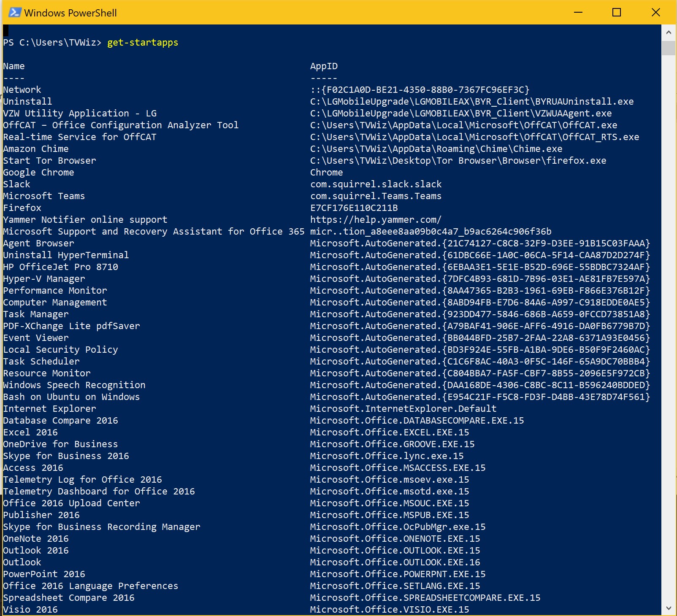Image resolution: width=677 pixels, height=616 pixels.
Task: Click 'Task Manager' entry
Action: click(x=36, y=314)
